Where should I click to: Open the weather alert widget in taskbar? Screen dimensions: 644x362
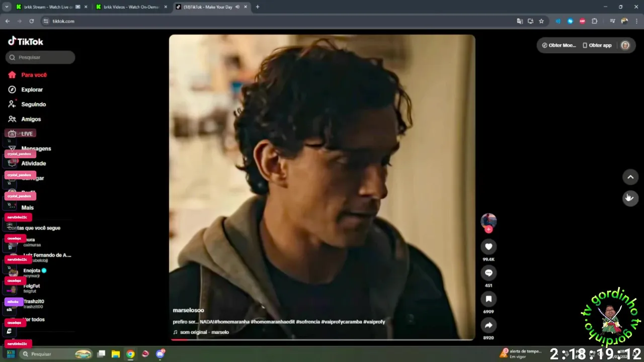click(521, 354)
